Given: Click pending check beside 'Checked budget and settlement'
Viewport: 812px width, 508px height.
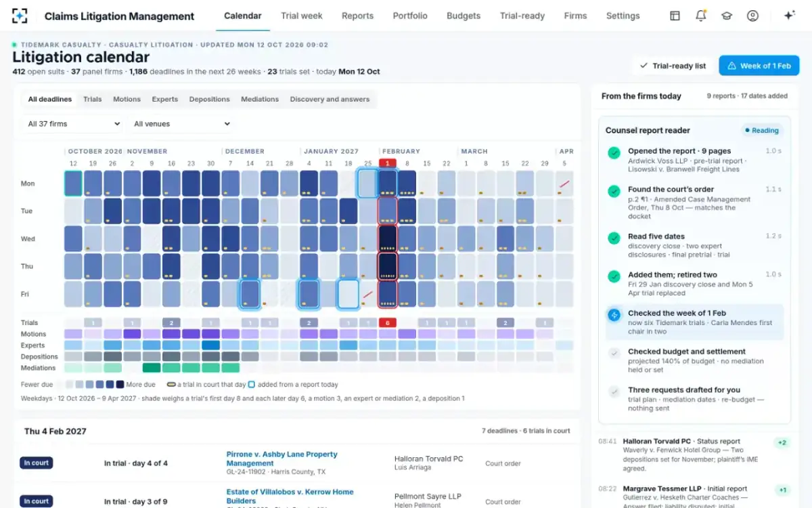Looking at the screenshot, I should point(614,354).
